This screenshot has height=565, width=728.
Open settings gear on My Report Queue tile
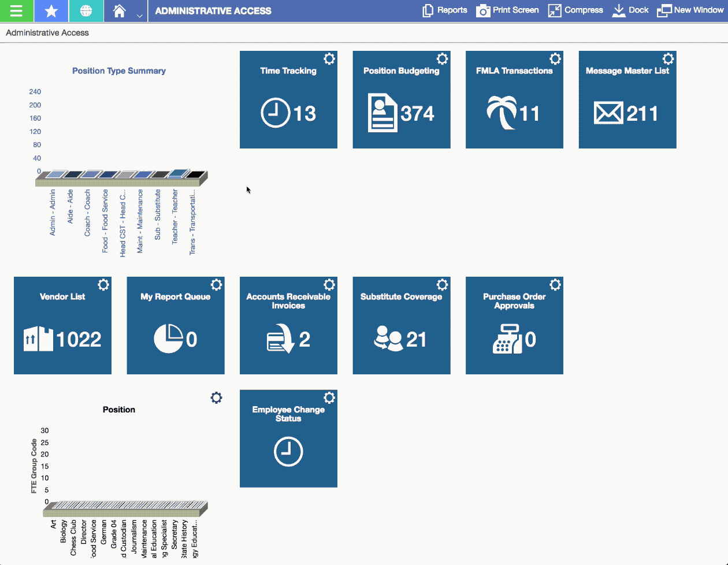pos(216,285)
